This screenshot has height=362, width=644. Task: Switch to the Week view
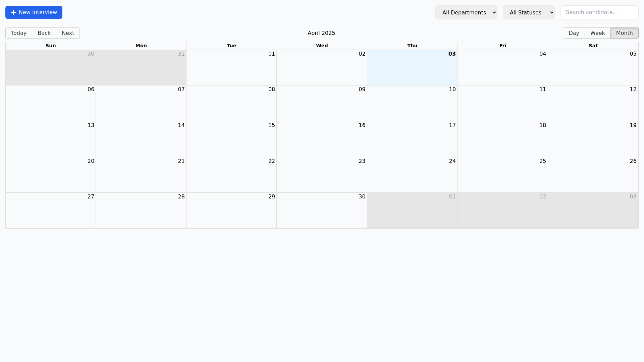point(597,33)
